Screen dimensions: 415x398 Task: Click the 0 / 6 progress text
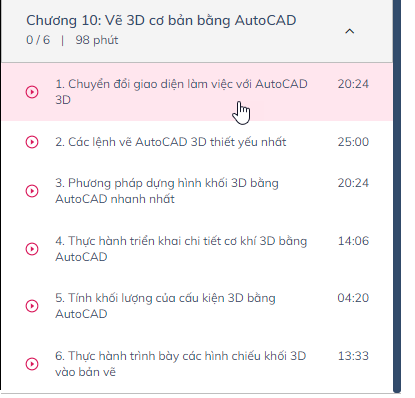coord(38,40)
